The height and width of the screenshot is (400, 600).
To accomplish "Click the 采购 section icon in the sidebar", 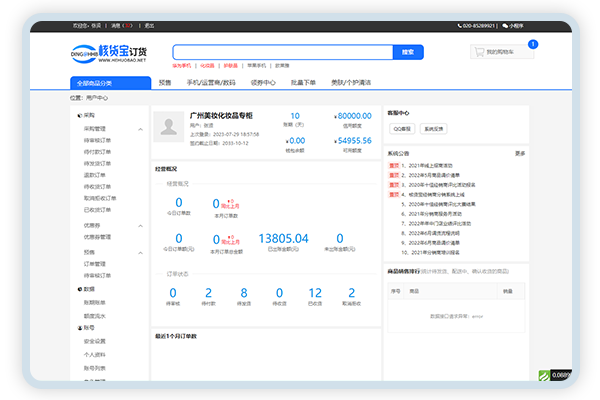I will click(79, 116).
